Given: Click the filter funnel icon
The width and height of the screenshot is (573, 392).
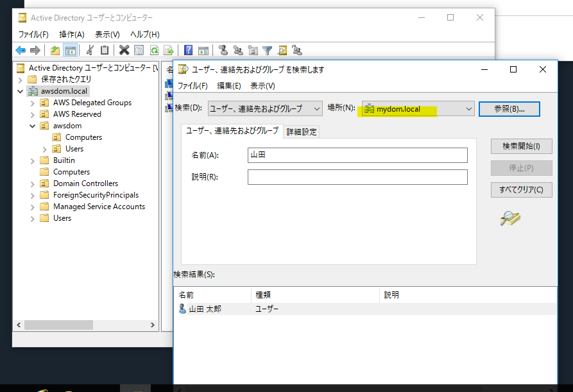Looking at the screenshot, I should [x=268, y=50].
